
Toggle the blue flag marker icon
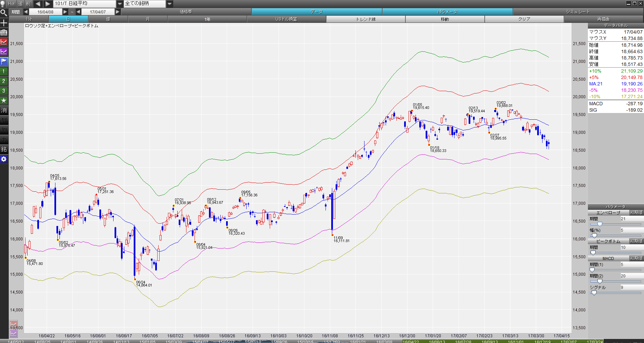4,62
